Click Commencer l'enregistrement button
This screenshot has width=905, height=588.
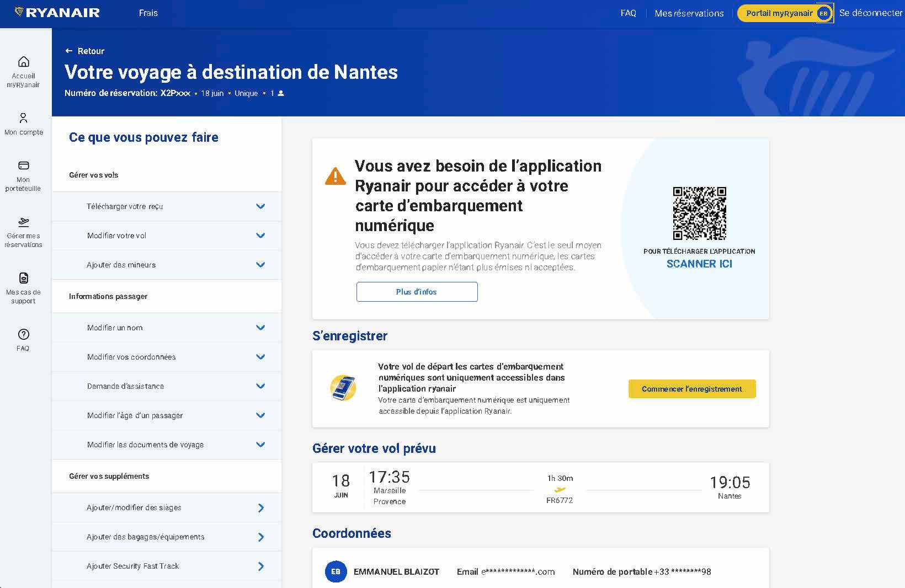[x=692, y=389]
